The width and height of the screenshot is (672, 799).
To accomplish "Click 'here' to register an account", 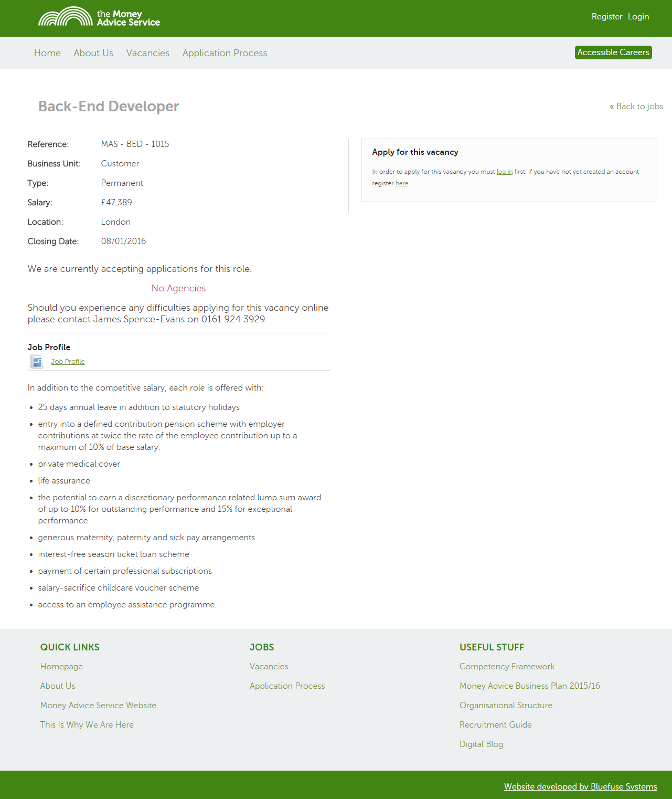I will click(401, 183).
